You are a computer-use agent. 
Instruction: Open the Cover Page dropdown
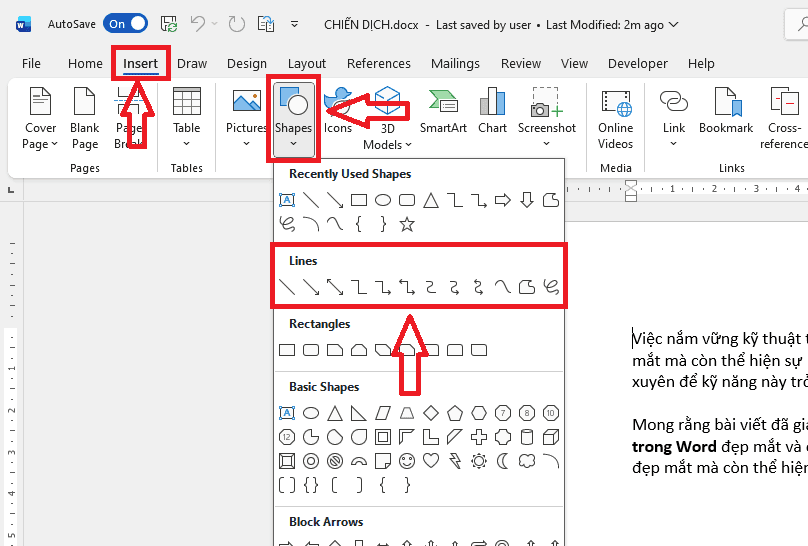click(x=41, y=143)
